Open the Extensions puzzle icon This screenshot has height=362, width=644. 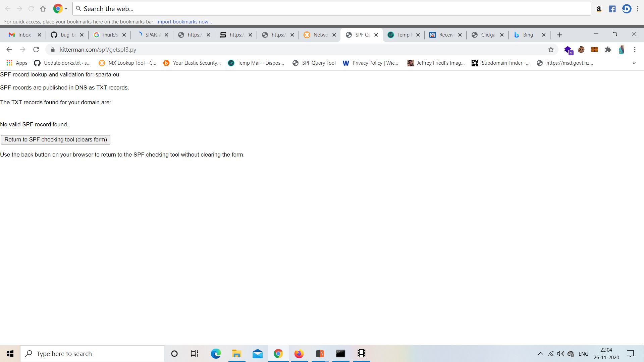click(x=608, y=50)
